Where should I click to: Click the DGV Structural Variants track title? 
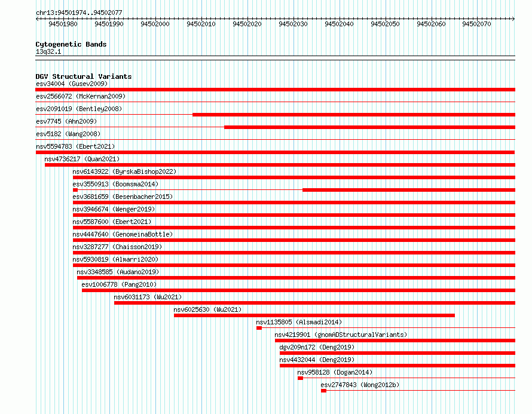[x=84, y=76]
